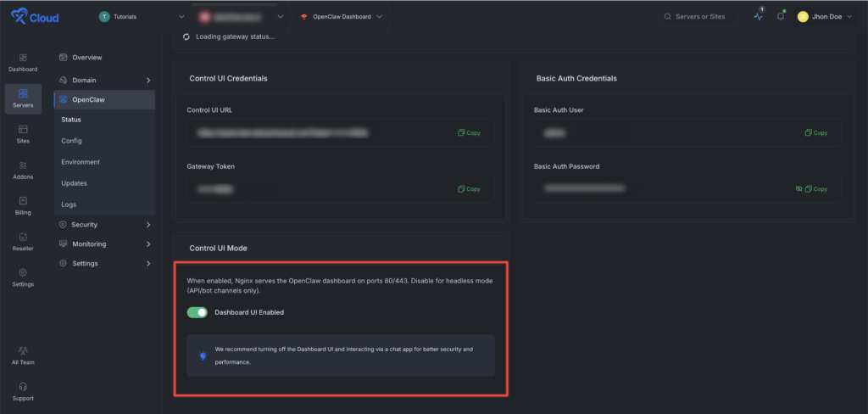Open the Jhon Doe account menu
Viewport: 868px width, 414px height.
click(x=825, y=16)
